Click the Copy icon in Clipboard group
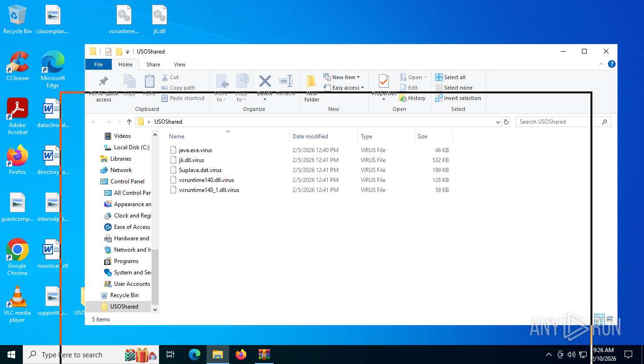Screen dimensions: 644x364 tap(130, 82)
